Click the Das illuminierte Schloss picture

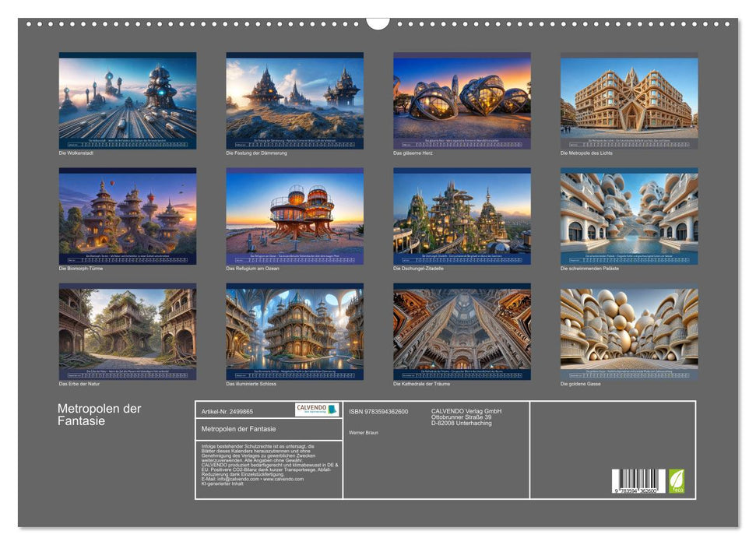(294, 332)
